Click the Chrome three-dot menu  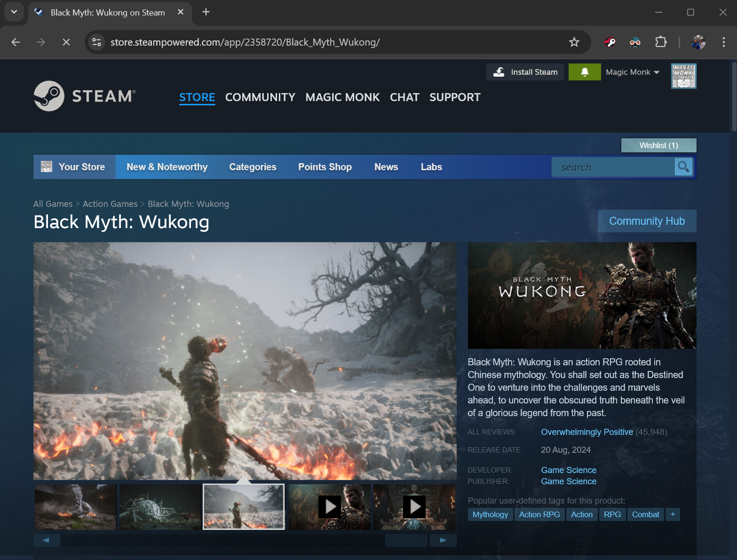click(723, 42)
